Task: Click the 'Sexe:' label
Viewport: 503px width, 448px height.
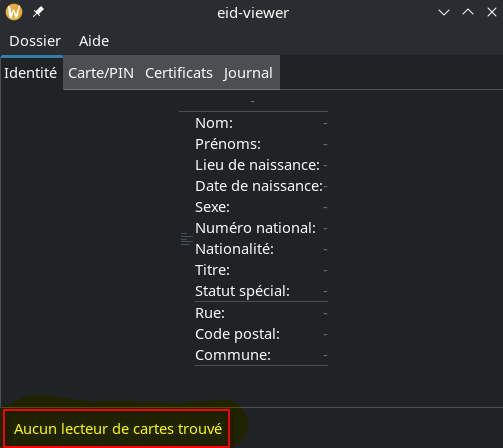Action: tap(213, 207)
